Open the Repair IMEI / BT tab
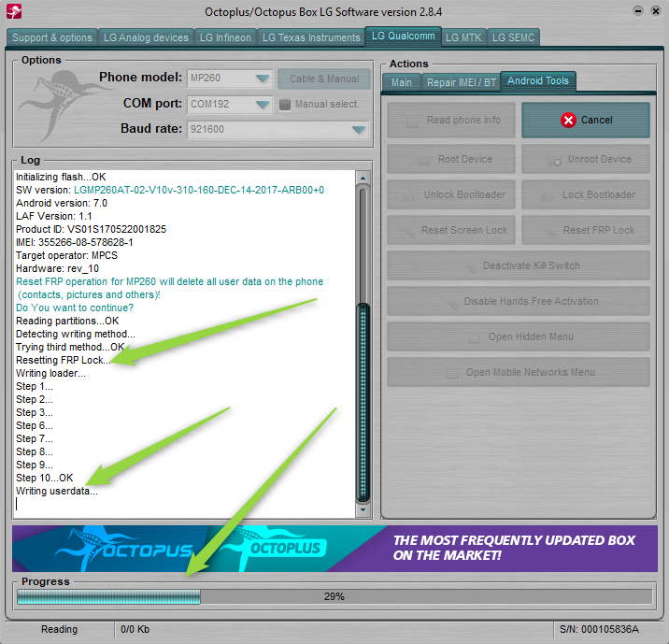The width and height of the screenshot is (669, 644). 462,82
